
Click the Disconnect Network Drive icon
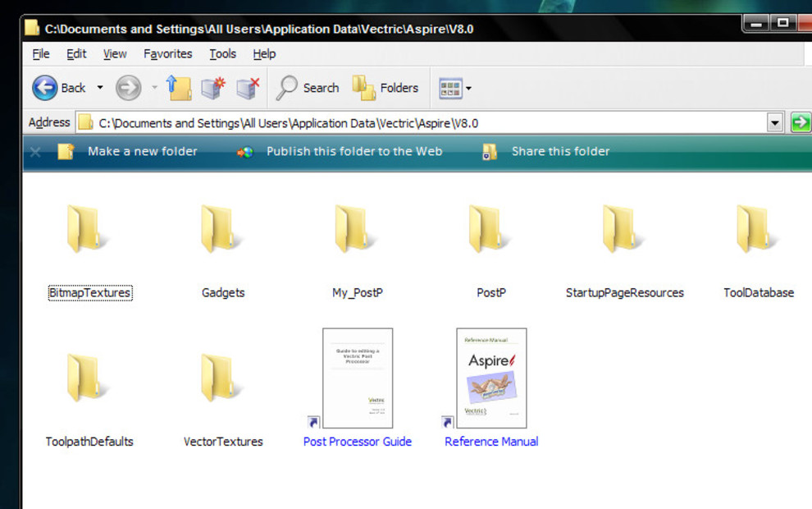(248, 88)
